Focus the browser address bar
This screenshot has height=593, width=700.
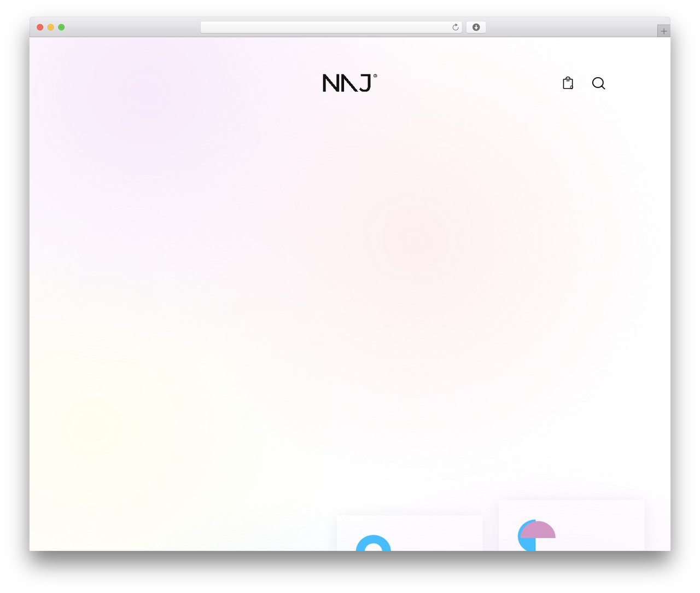click(331, 27)
